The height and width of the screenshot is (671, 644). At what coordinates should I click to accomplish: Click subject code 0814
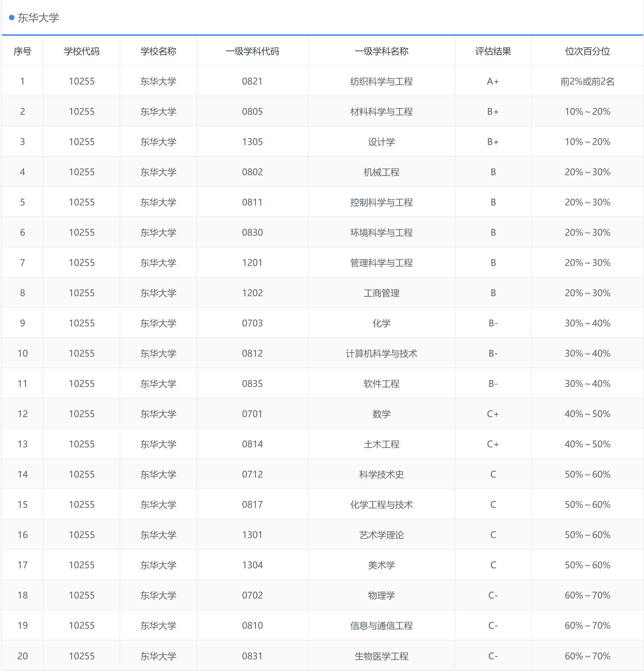point(252,444)
